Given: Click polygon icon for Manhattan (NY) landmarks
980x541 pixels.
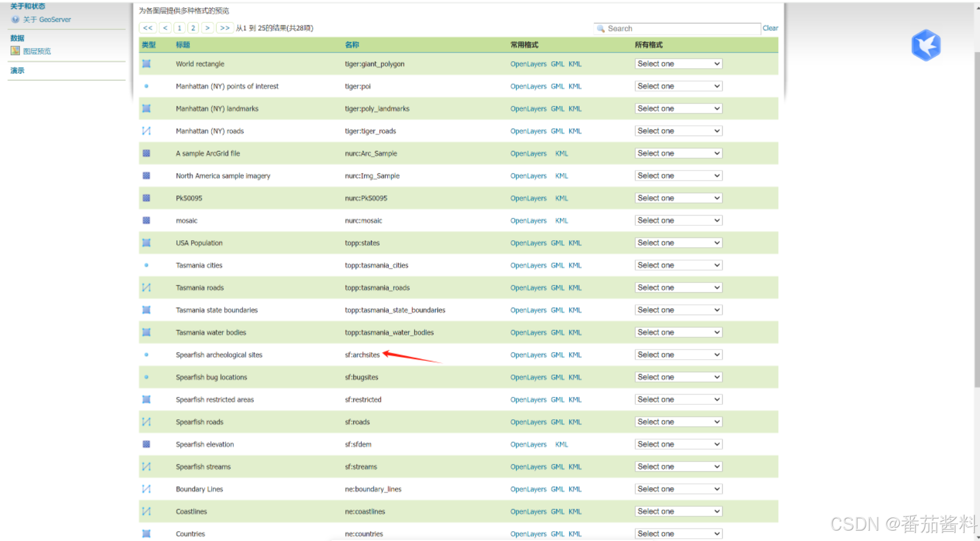Looking at the screenshot, I should [x=146, y=109].
